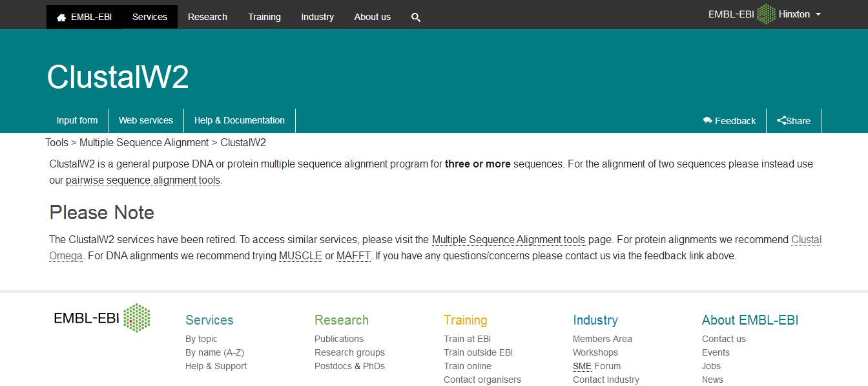Switch to the Input form tab
The width and height of the screenshot is (868, 386).
coord(77,120)
